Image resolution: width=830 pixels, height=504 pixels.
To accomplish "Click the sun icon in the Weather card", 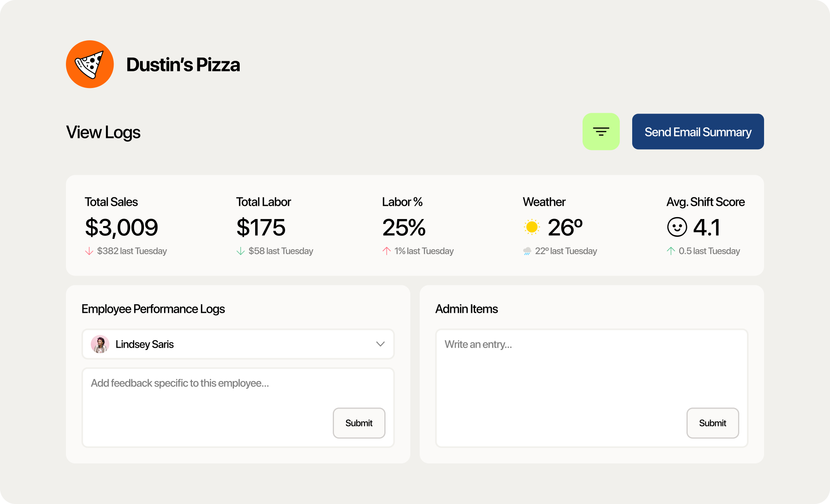I will click(531, 227).
